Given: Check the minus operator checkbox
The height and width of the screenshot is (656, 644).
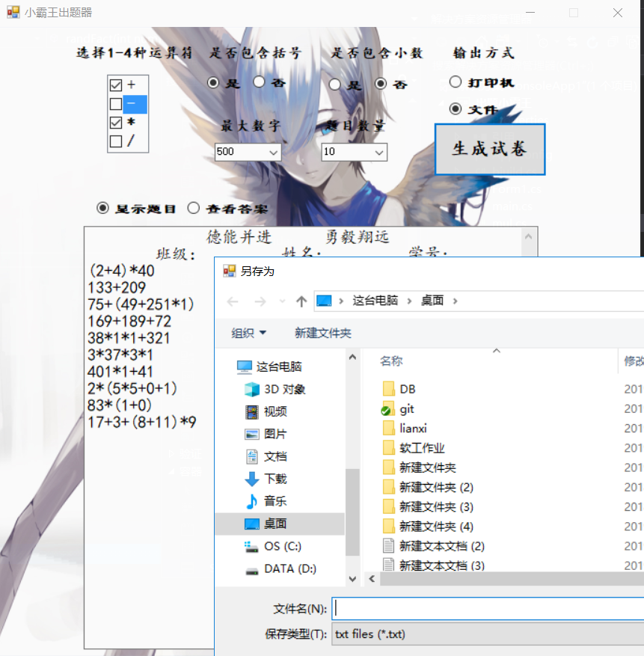Looking at the screenshot, I should click(x=116, y=104).
